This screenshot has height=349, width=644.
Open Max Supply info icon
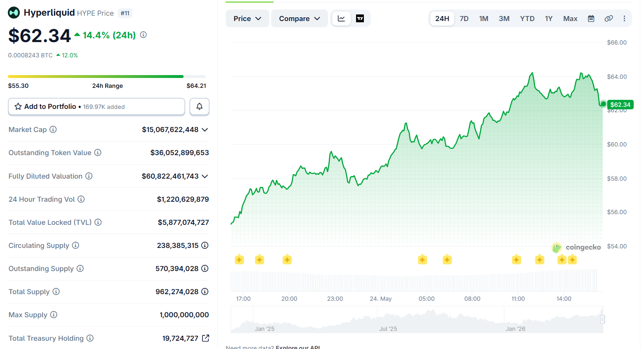pos(54,315)
